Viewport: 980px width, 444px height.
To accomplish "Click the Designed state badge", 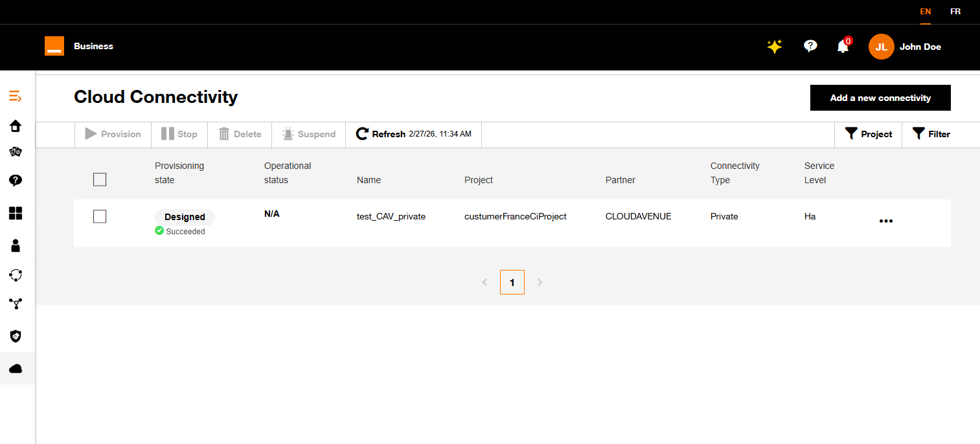I will pos(185,217).
